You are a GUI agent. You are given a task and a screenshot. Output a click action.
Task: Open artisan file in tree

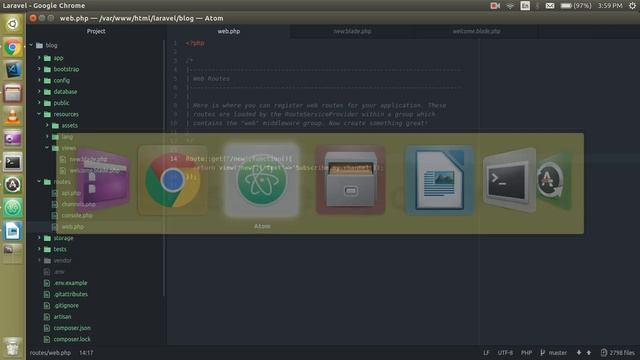tap(62, 317)
